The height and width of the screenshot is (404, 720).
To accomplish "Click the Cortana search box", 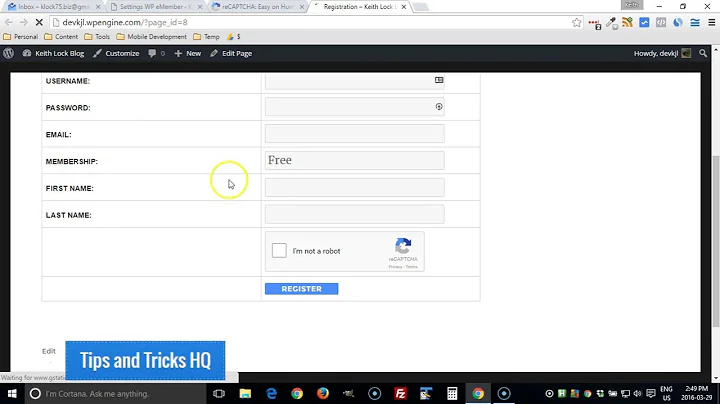I will point(115,393).
